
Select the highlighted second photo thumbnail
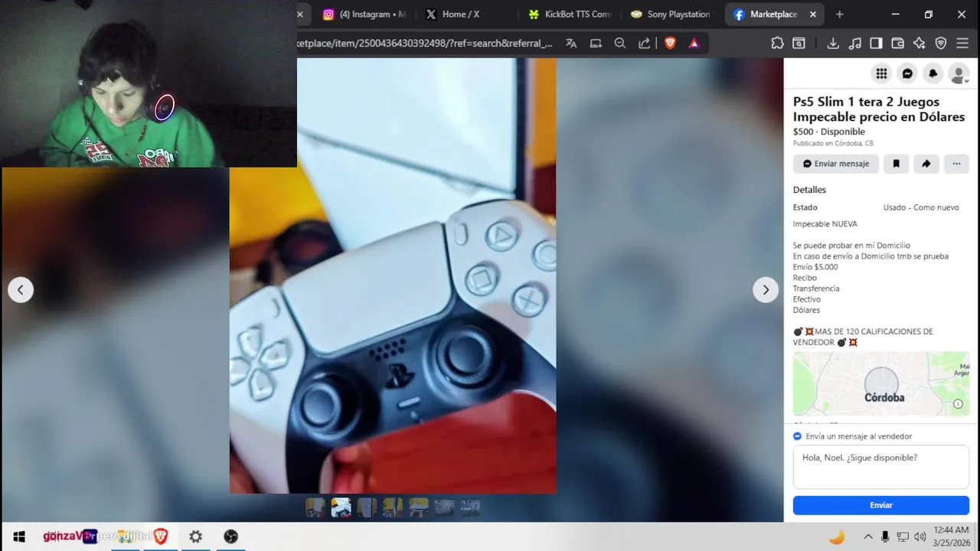[341, 507]
